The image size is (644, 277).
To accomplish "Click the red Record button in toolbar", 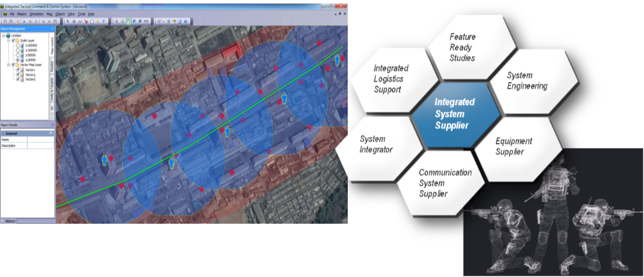I will pos(16,21).
